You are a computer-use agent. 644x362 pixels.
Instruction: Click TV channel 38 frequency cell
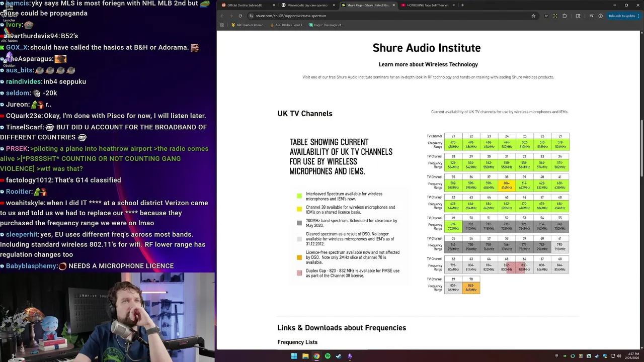pos(507,186)
